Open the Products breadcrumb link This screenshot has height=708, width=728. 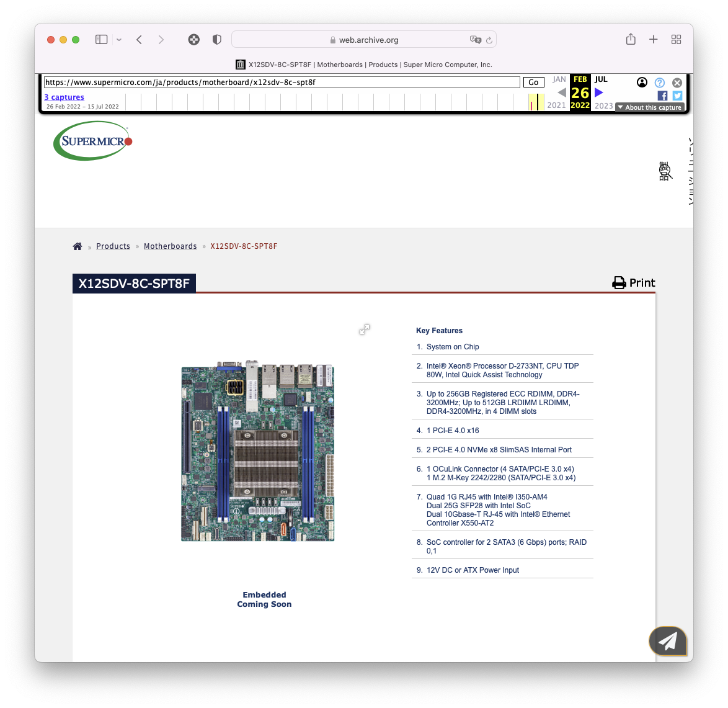(x=113, y=246)
